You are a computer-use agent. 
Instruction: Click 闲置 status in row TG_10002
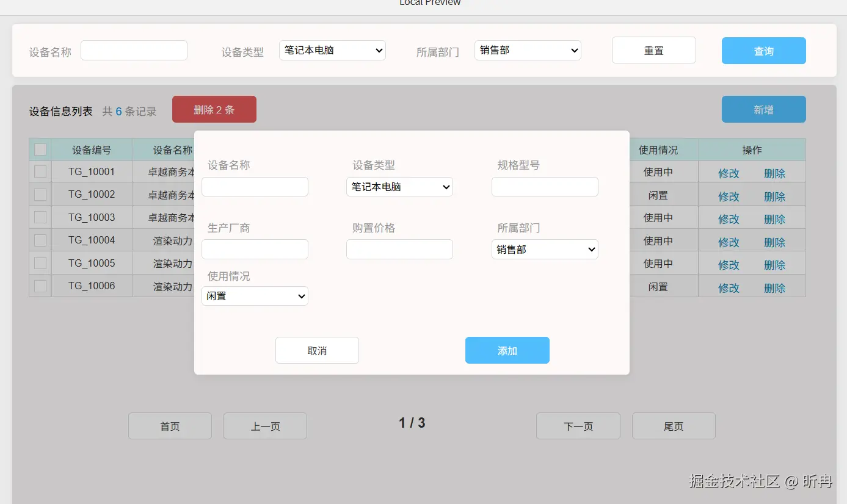pyautogui.click(x=658, y=195)
